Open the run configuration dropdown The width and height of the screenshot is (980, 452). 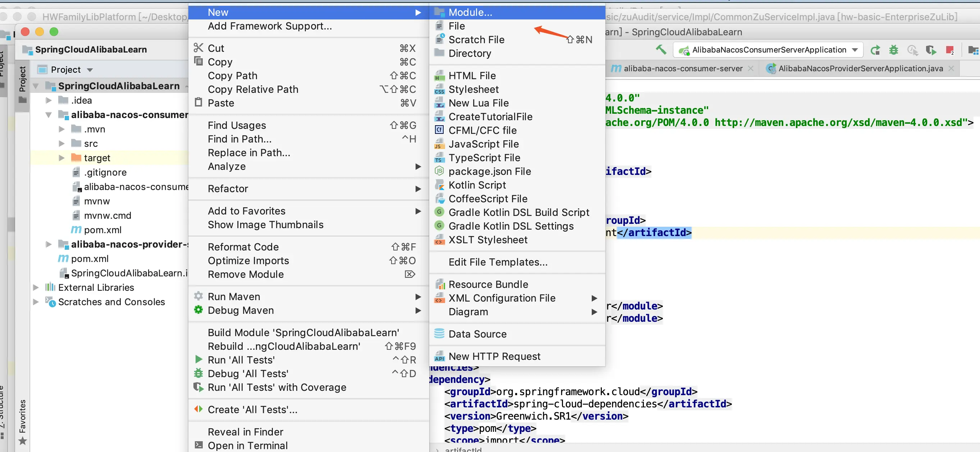pyautogui.click(x=855, y=50)
